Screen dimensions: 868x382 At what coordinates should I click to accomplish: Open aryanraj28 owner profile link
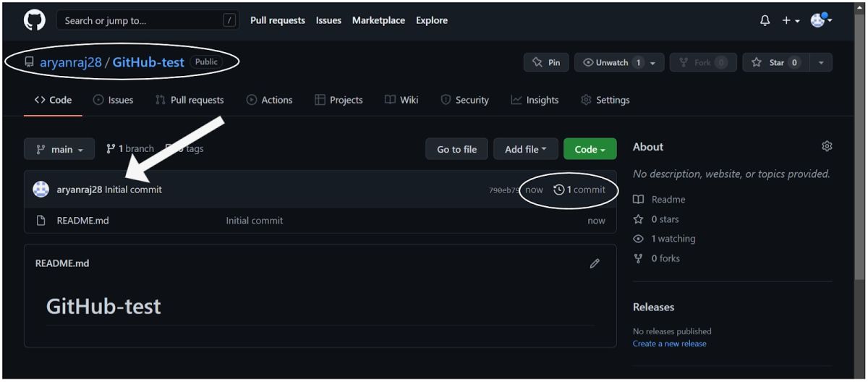(71, 62)
